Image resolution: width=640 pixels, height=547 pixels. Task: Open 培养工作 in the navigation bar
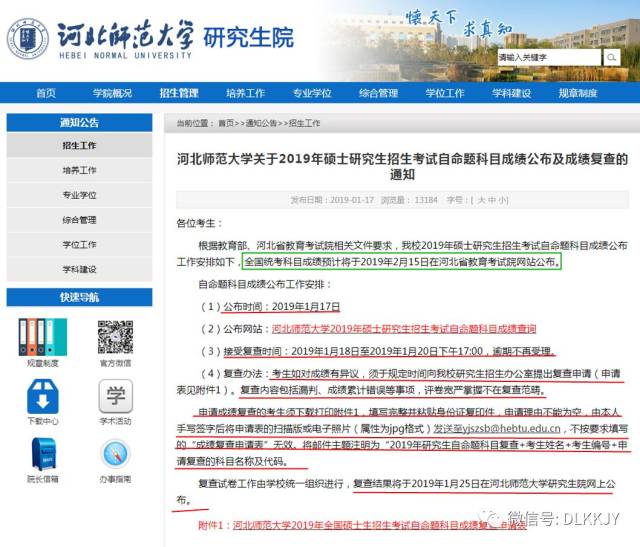[x=245, y=93]
